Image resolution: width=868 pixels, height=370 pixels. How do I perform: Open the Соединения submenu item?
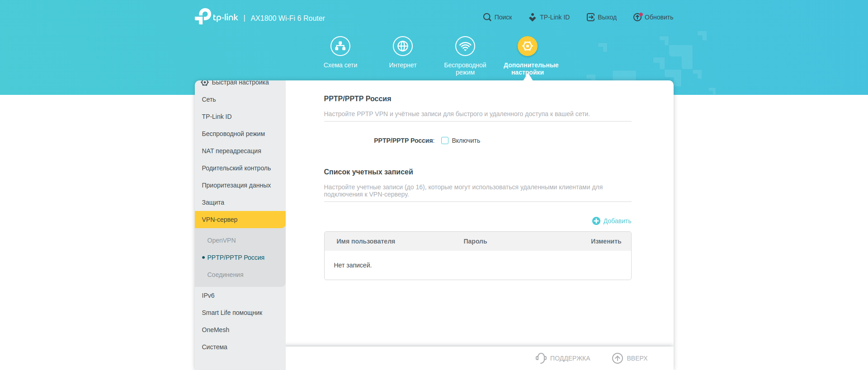click(225, 275)
